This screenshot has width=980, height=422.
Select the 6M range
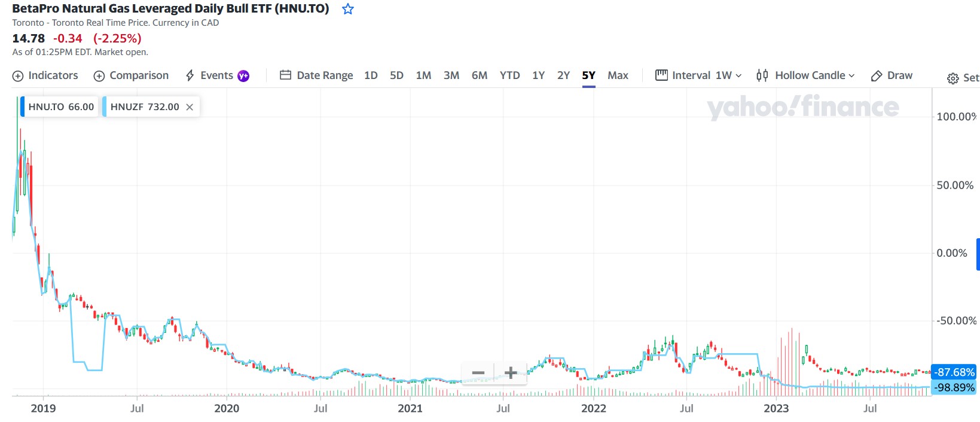[x=480, y=75]
